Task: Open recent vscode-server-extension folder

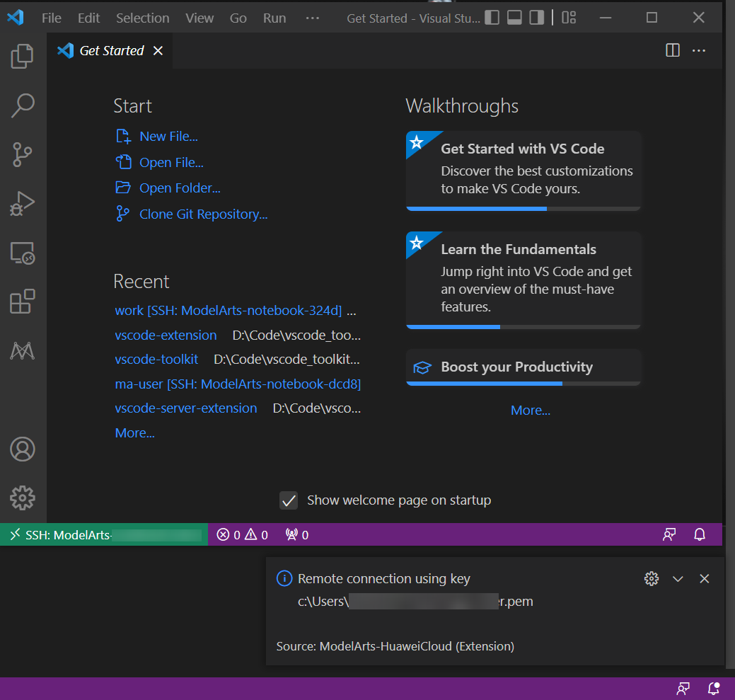Action: [185, 408]
